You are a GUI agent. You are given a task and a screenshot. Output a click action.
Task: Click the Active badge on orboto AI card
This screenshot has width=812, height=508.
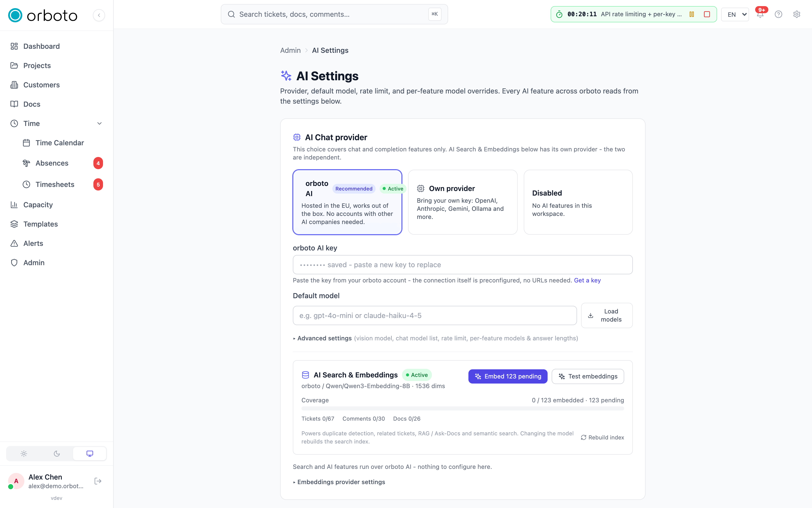393,189
